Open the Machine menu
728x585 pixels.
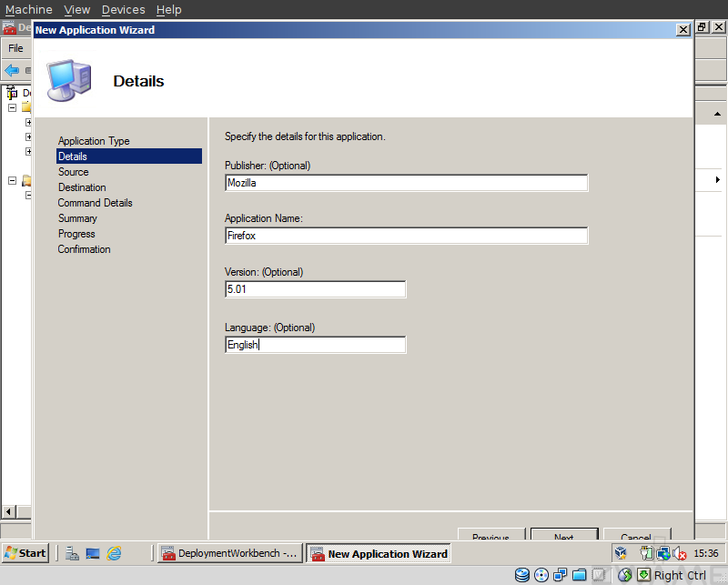point(29,10)
